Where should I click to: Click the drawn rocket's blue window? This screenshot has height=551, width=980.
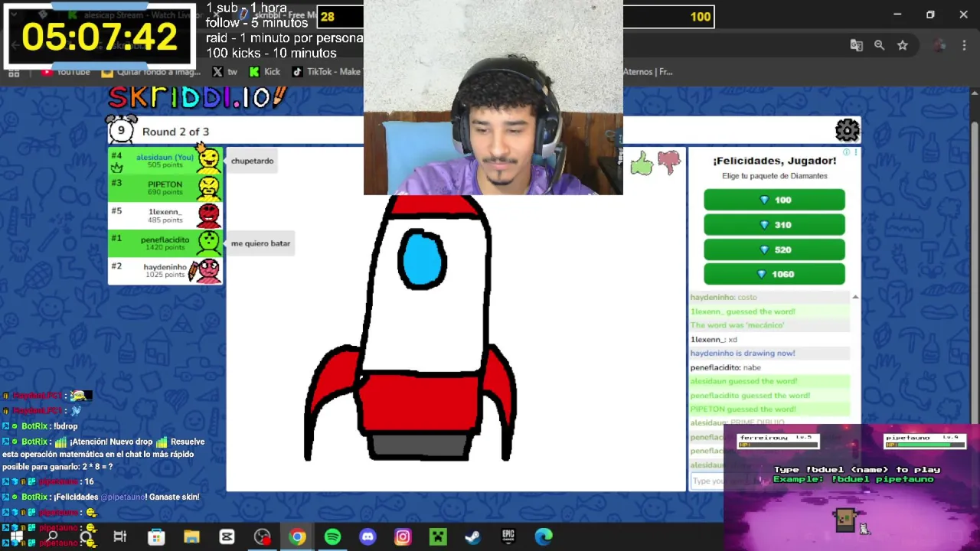click(x=422, y=260)
